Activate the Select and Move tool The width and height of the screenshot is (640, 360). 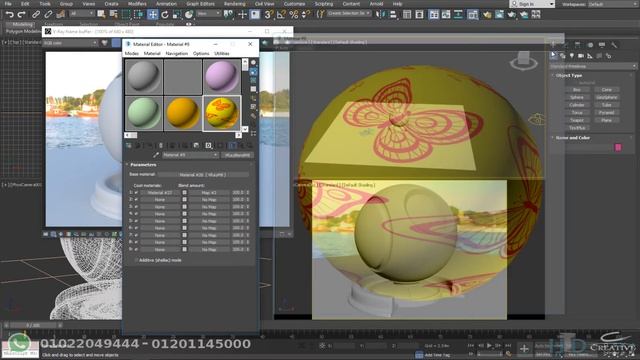(x=152, y=14)
